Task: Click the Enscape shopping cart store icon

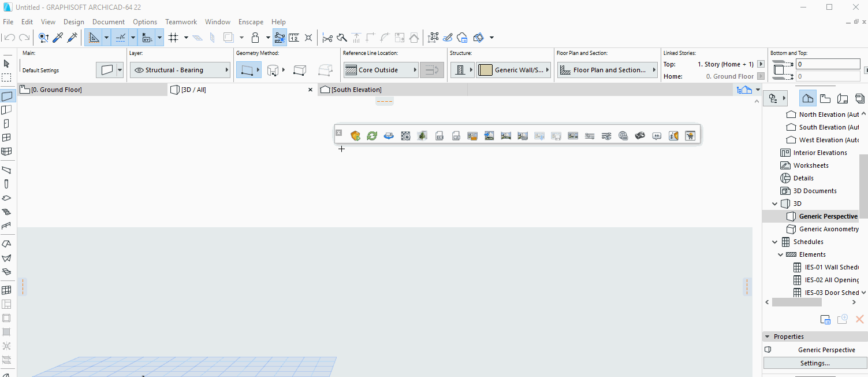Action: (690, 136)
